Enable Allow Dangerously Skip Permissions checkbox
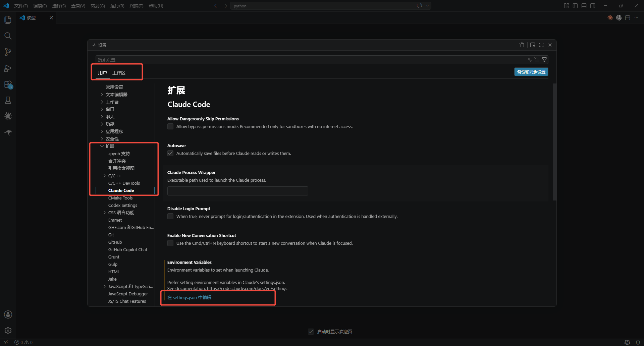The height and width of the screenshot is (346, 644). pyautogui.click(x=170, y=126)
